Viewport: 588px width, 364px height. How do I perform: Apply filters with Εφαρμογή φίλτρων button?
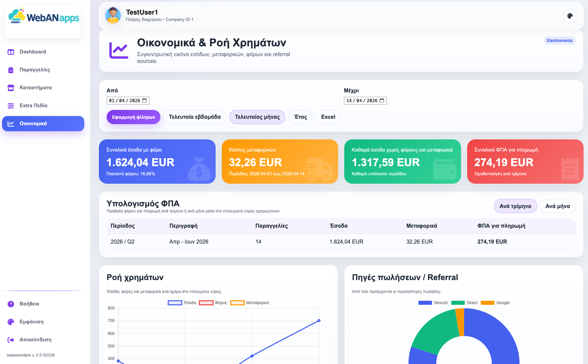click(x=133, y=117)
